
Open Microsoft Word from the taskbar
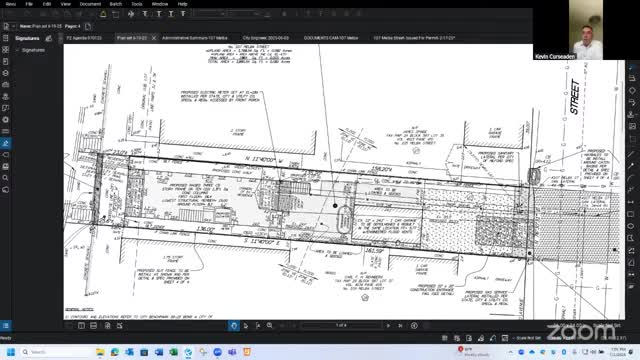(159, 352)
